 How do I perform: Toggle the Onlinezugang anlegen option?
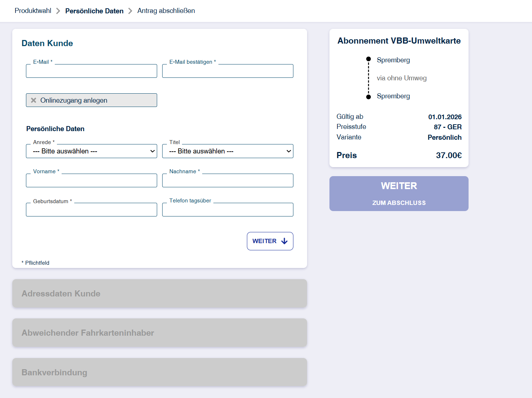[x=91, y=100]
